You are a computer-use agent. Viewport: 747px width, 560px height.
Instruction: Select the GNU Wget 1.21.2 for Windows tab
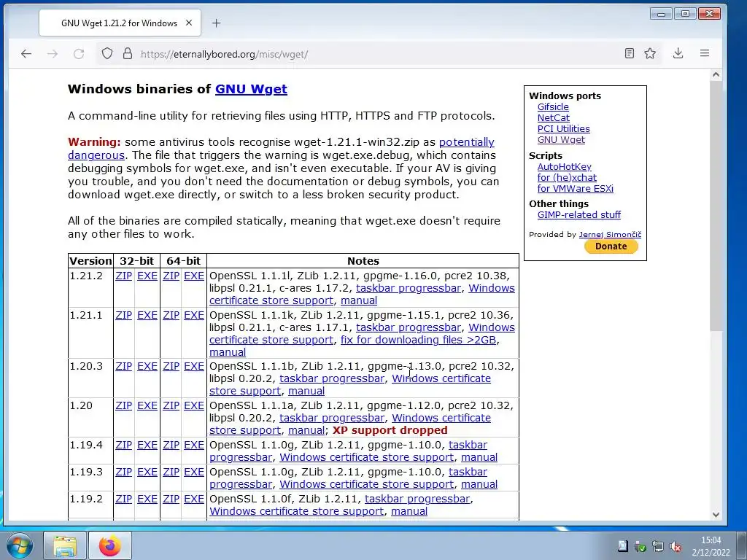(x=120, y=23)
